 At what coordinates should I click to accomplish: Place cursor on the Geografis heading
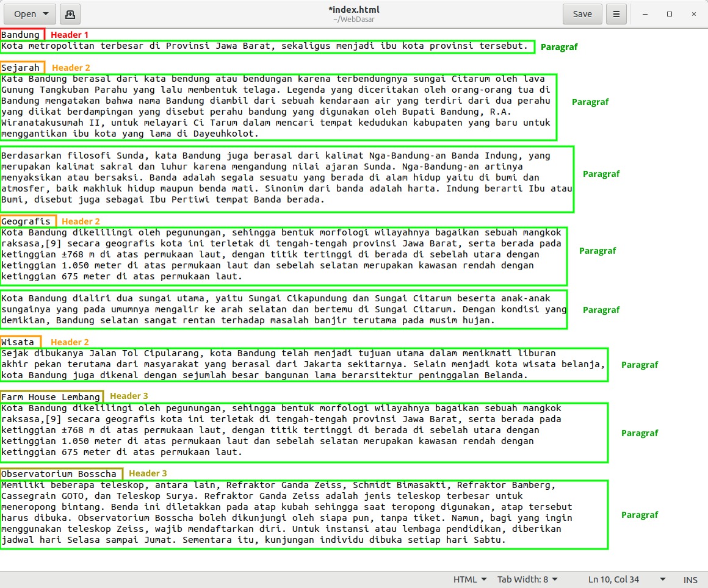(x=26, y=221)
